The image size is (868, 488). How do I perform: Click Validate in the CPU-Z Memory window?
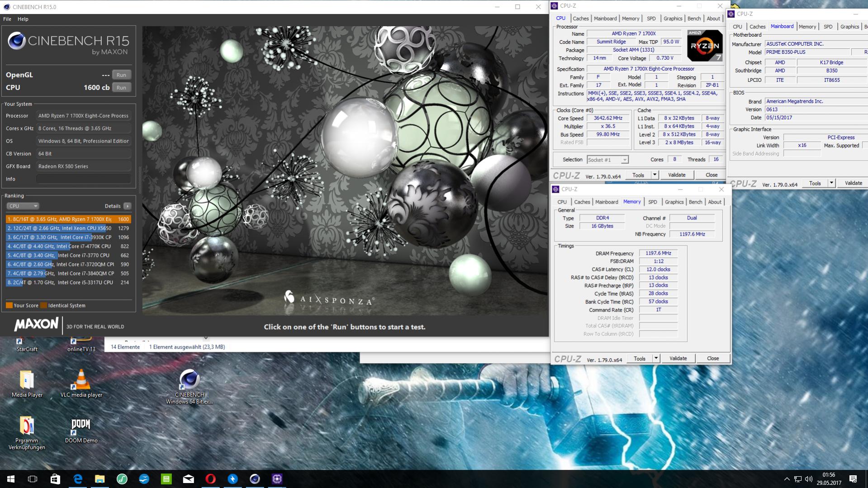(x=678, y=359)
